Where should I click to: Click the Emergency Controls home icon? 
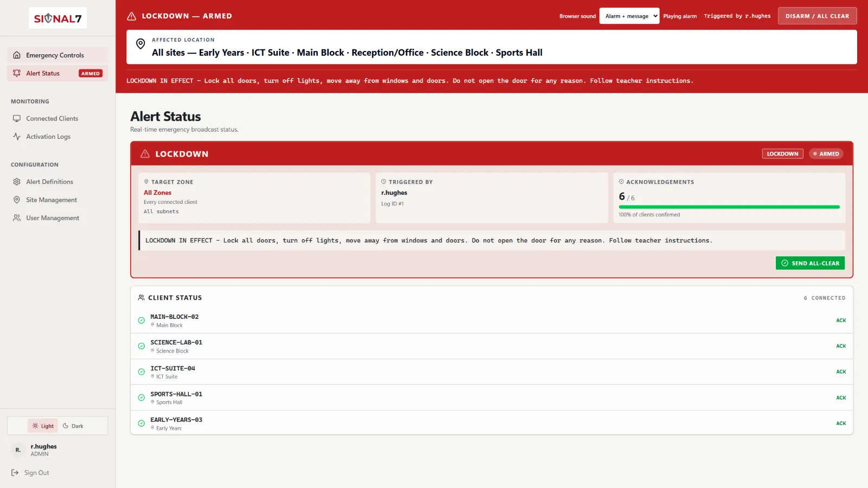(17, 55)
